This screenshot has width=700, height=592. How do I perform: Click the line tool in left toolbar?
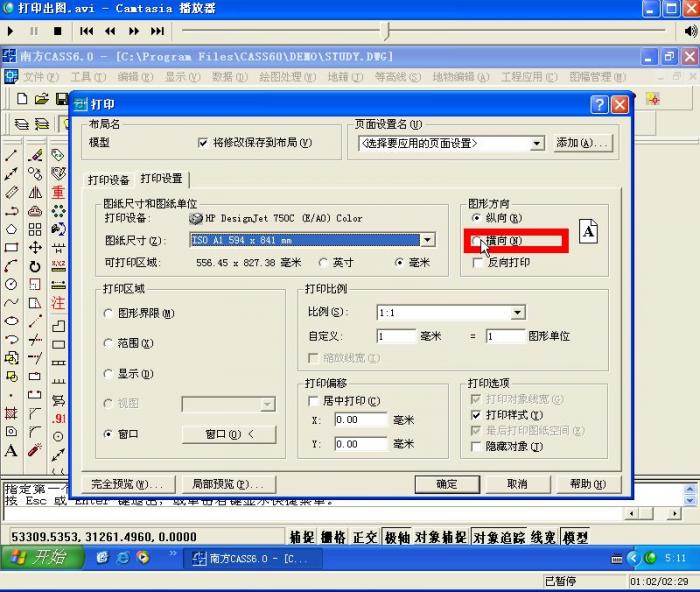[x=11, y=155]
